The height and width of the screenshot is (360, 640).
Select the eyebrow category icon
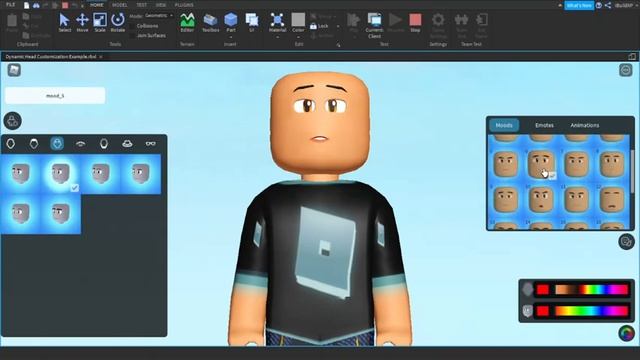[80, 144]
